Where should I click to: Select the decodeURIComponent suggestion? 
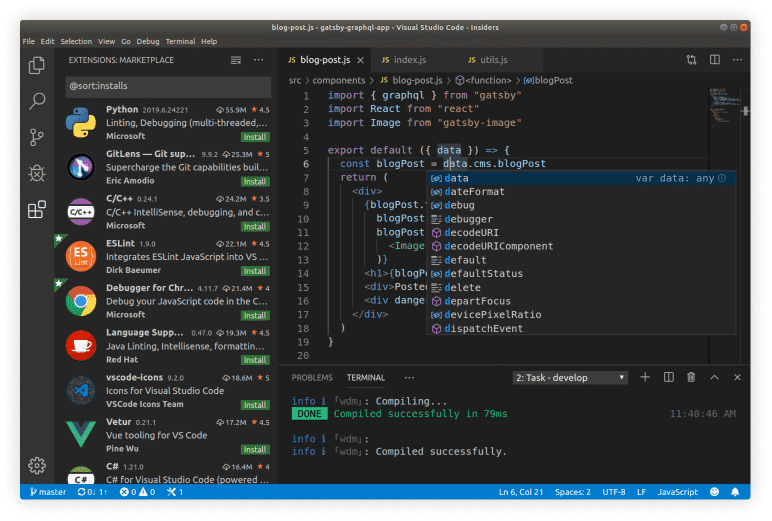tap(581, 246)
